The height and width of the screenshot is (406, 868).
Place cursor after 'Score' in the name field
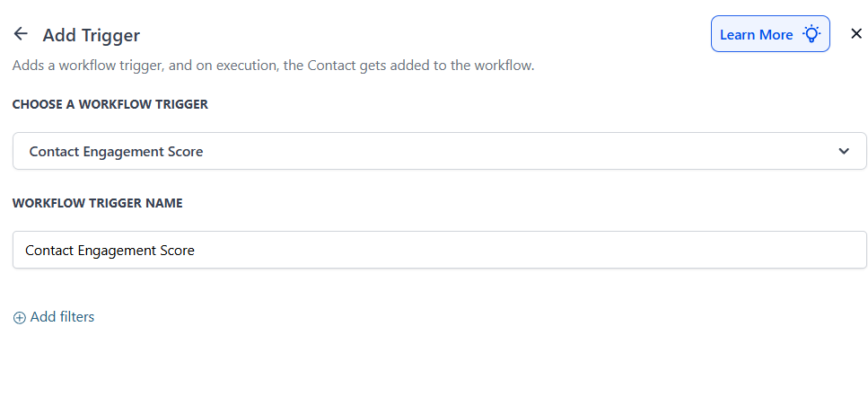click(x=196, y=251)
